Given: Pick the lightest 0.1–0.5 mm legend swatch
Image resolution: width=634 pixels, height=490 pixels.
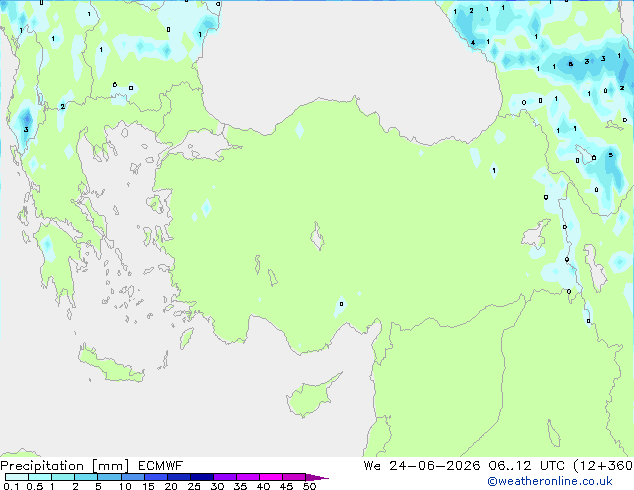Looking at the screenshot, I should pos(17,477).
